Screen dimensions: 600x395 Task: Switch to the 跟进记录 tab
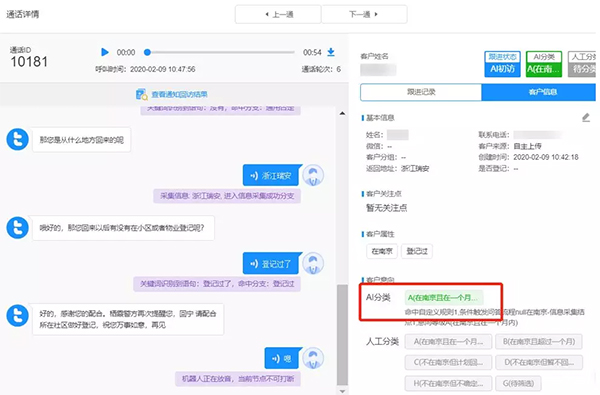[x=421, y=92]
